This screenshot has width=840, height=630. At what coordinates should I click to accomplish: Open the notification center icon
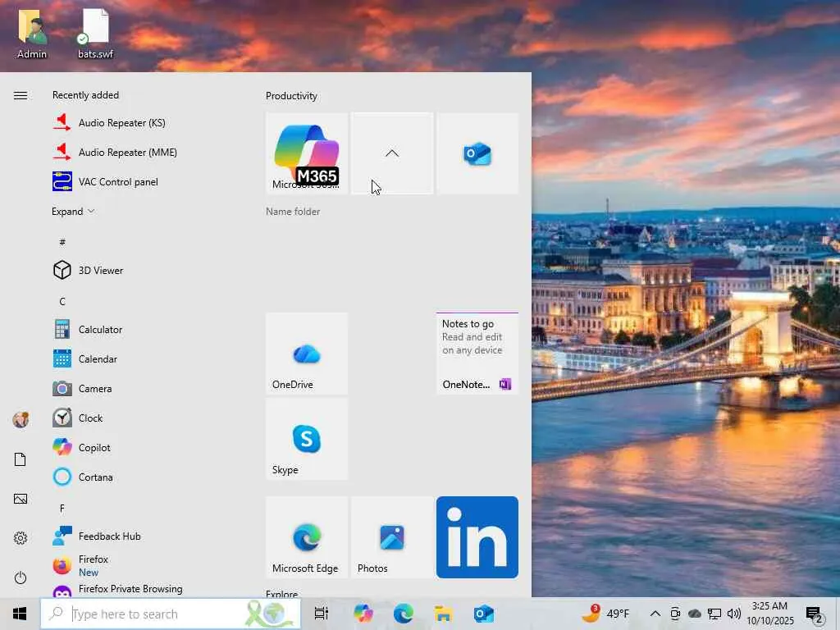[x=815, y=614]
